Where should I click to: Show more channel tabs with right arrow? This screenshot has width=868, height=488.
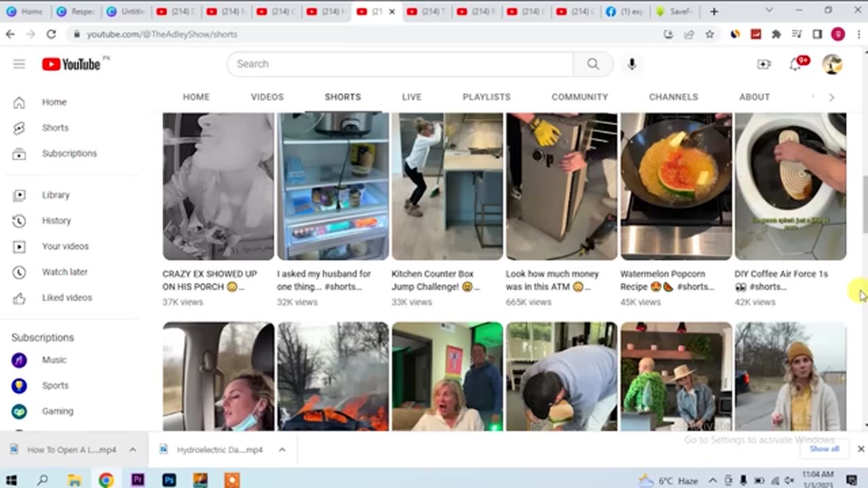coord(831,97)
